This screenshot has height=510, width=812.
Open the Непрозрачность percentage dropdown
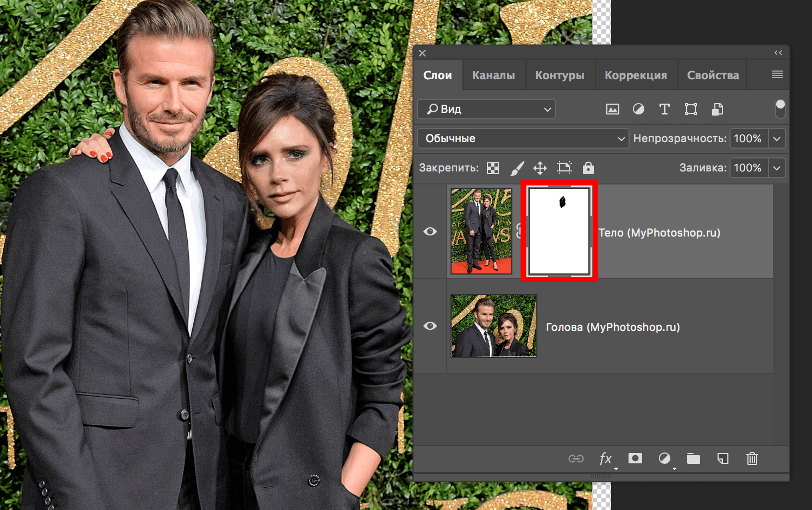pyautogui.click(x=777, y=138)
